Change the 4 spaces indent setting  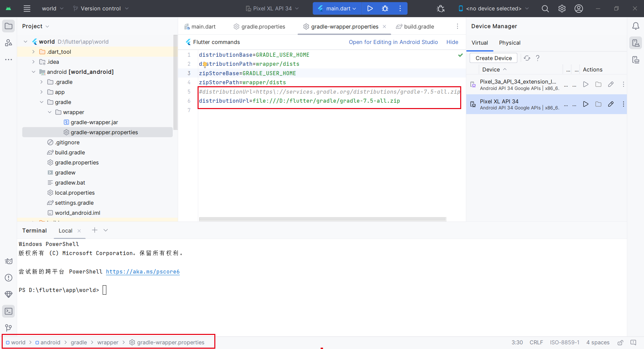[598, 342]
